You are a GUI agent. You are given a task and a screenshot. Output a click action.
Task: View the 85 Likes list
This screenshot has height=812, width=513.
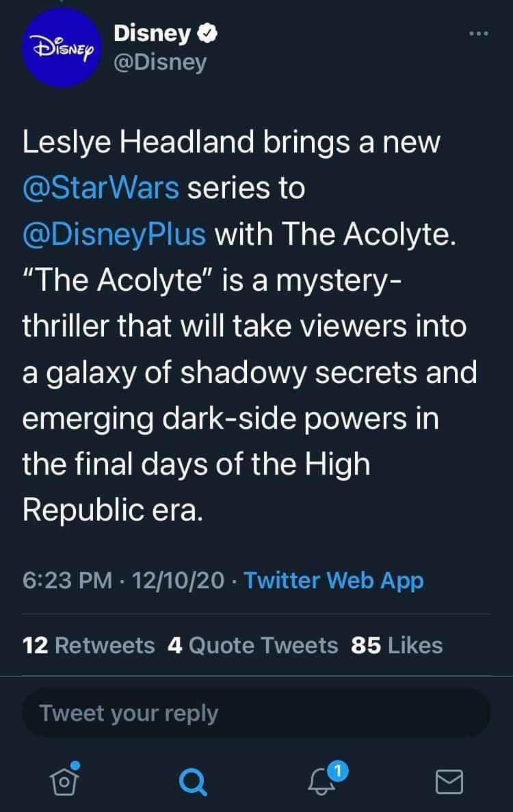(x=397, y=645)
